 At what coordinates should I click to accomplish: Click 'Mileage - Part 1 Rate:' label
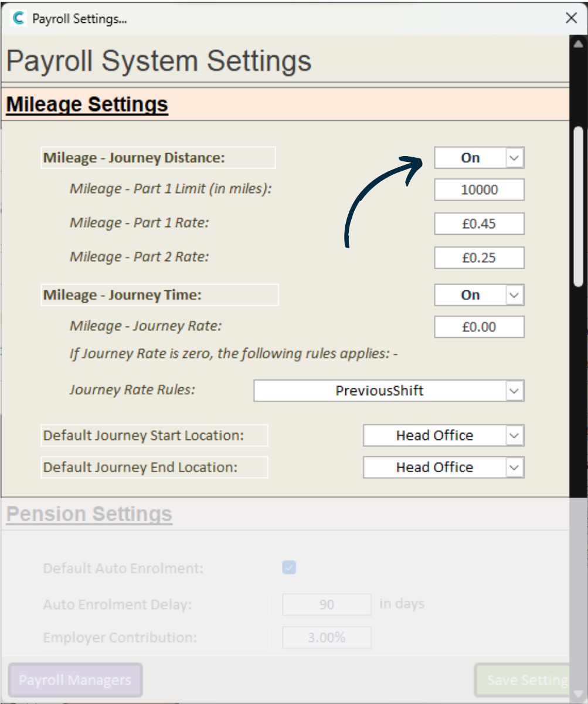pyautogui.click(x=140, y=223)
